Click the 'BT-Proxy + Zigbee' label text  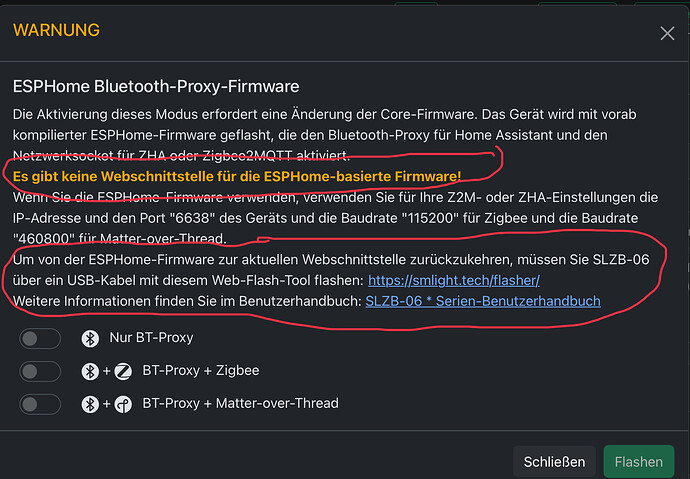(201, 371)
